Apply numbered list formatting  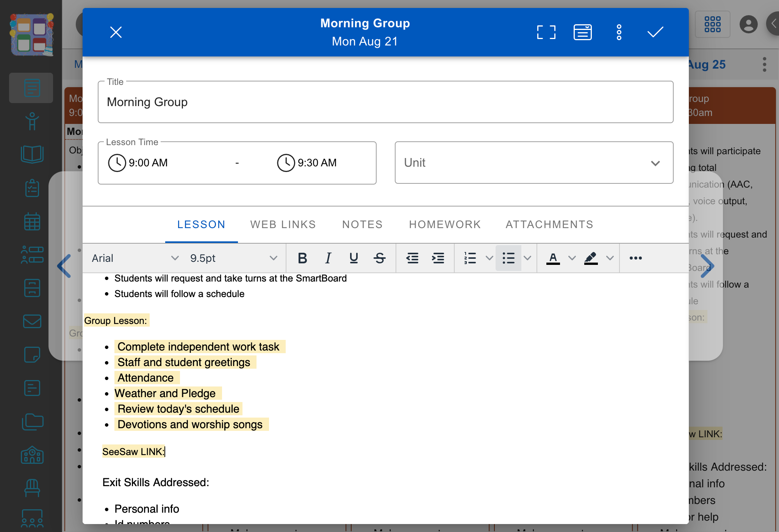coord(470,258)
